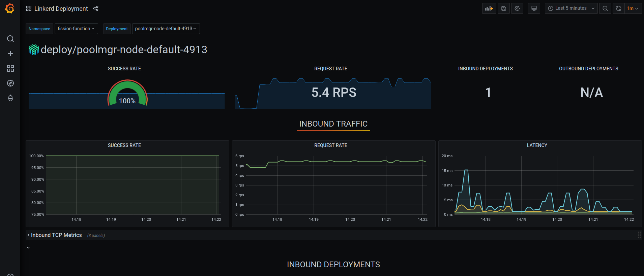Open top REQUEST RATE stat panel title
This screenshot has height=276, width=644.
[331, 69]
